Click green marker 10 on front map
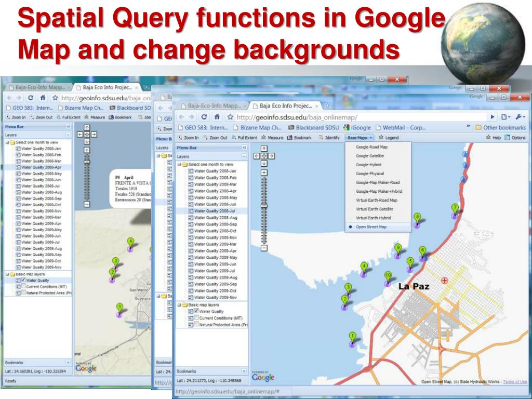The image size is (532, 399). pos(388,276)
